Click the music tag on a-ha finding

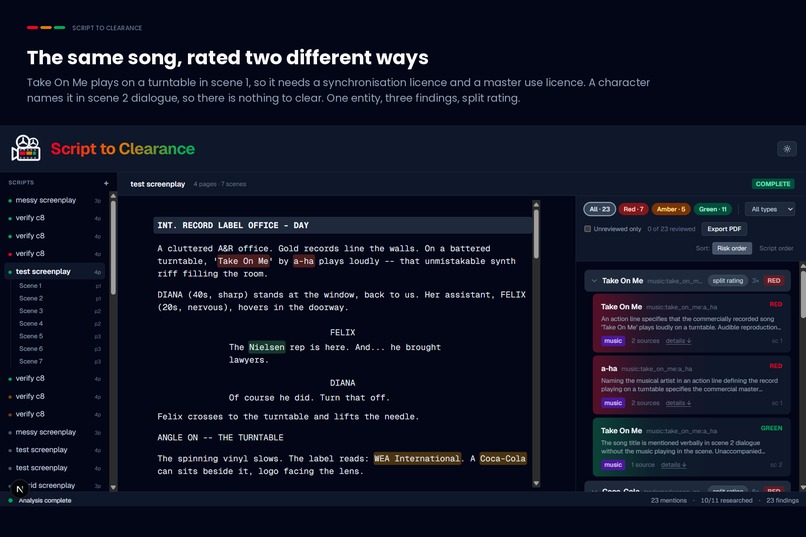pos(613,403)
